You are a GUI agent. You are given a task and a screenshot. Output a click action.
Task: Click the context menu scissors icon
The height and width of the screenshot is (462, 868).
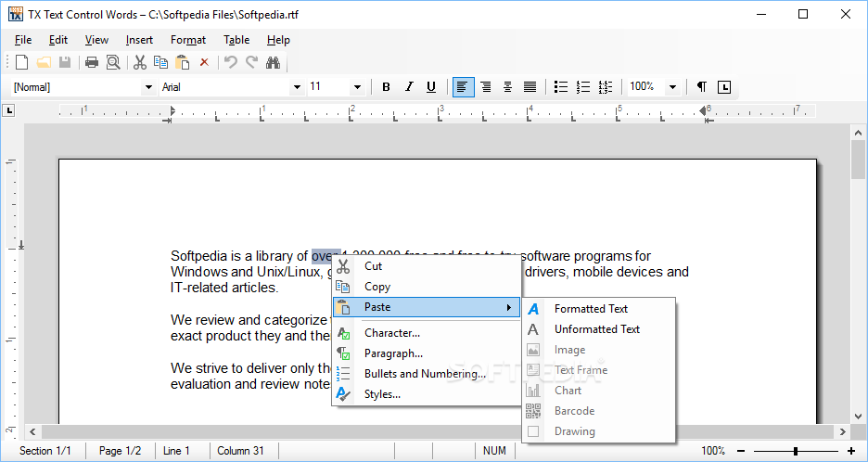coord(343,266)
